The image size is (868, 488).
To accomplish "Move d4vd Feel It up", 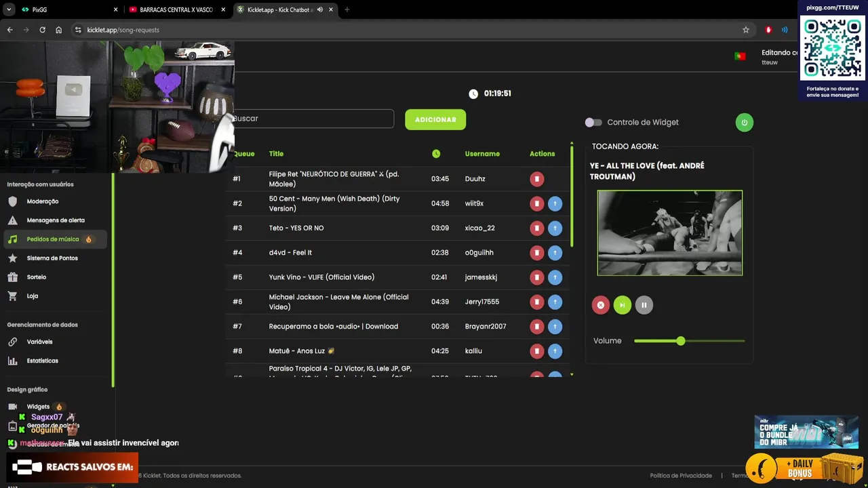I will (x=555, y=253).
